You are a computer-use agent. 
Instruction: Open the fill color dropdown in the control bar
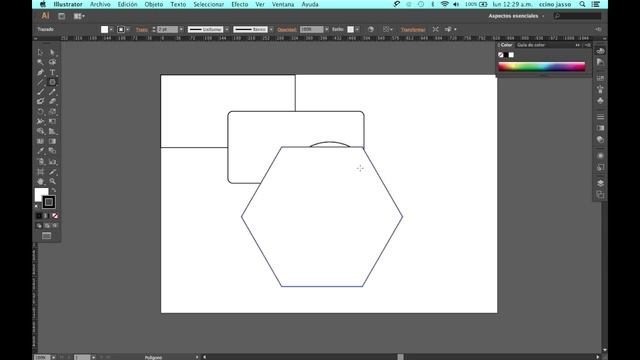111,29
